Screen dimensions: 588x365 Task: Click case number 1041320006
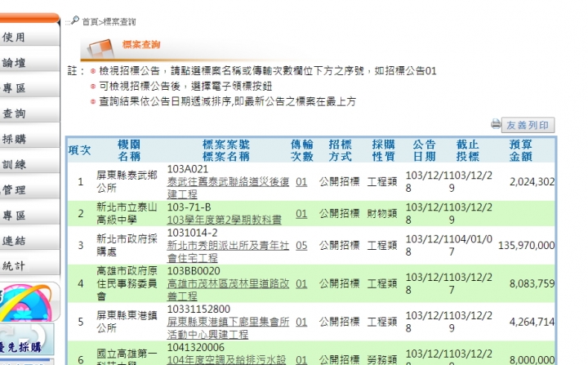tap(195, 348)
